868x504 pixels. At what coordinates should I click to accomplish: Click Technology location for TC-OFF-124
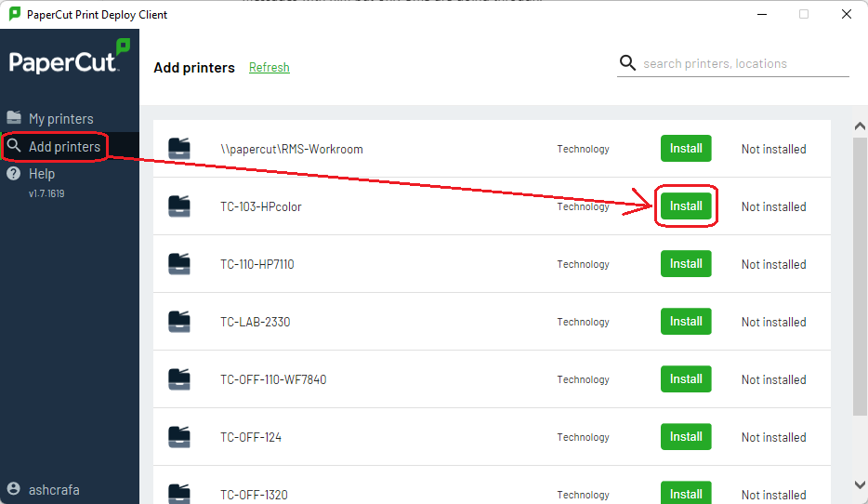pyautogui.click(x=583, y=437)
